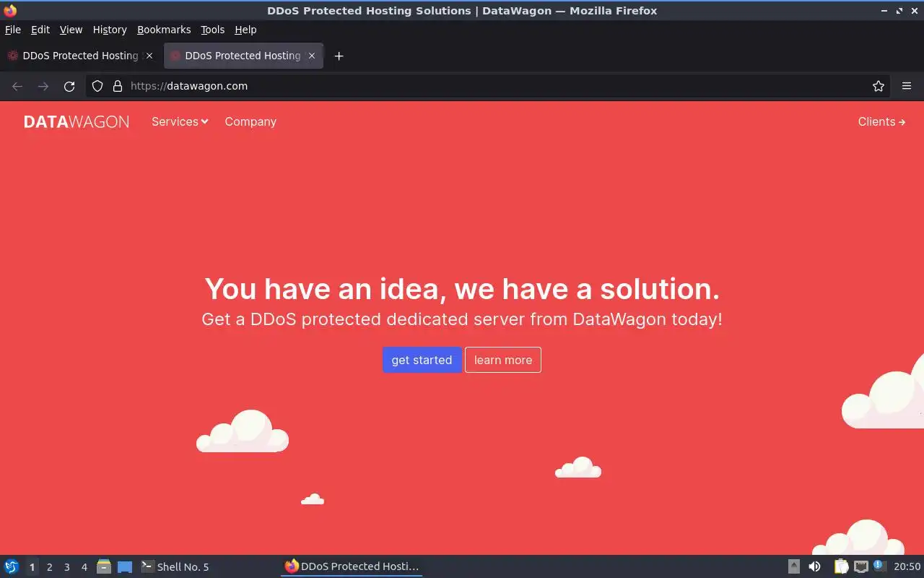
Task: Click the DATAWAGON logo
Action: tap(77, 121)
